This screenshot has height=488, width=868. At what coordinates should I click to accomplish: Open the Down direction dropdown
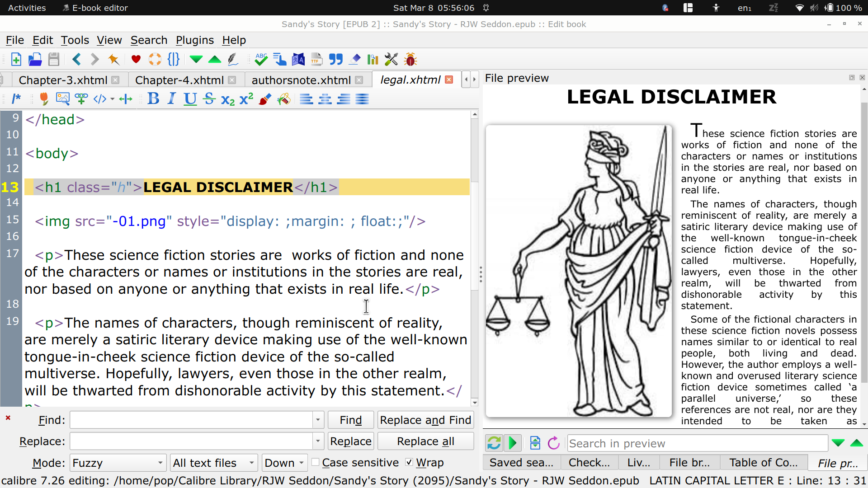tap(284, 463)
